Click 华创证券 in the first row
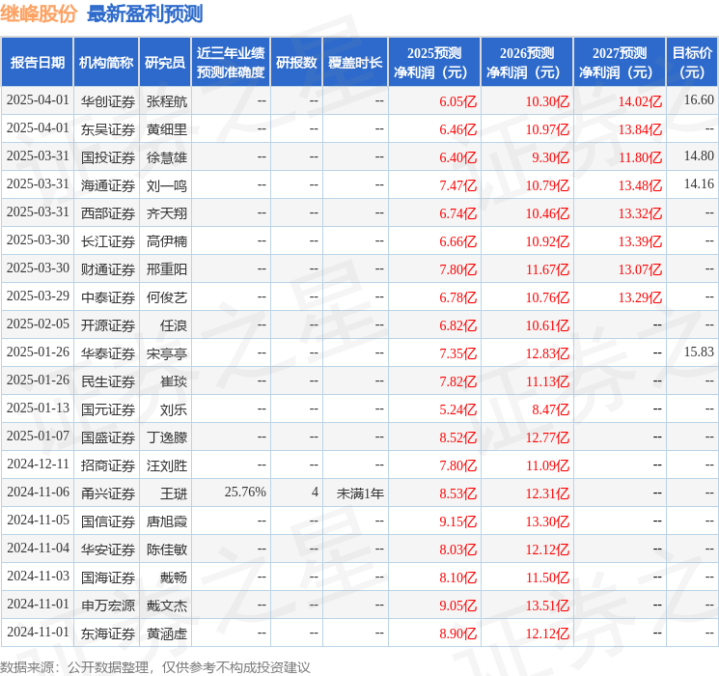 108,101
